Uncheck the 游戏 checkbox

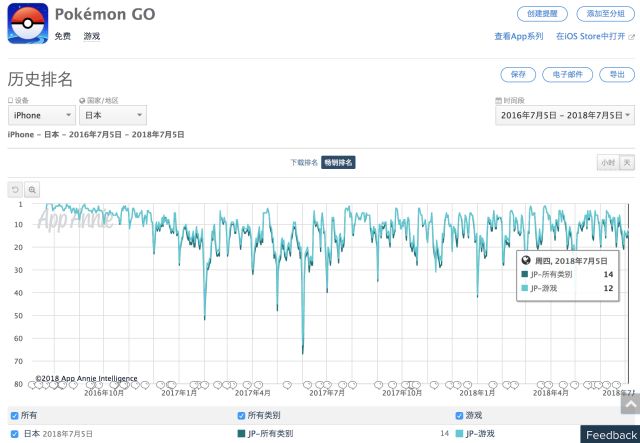point(459,416)
